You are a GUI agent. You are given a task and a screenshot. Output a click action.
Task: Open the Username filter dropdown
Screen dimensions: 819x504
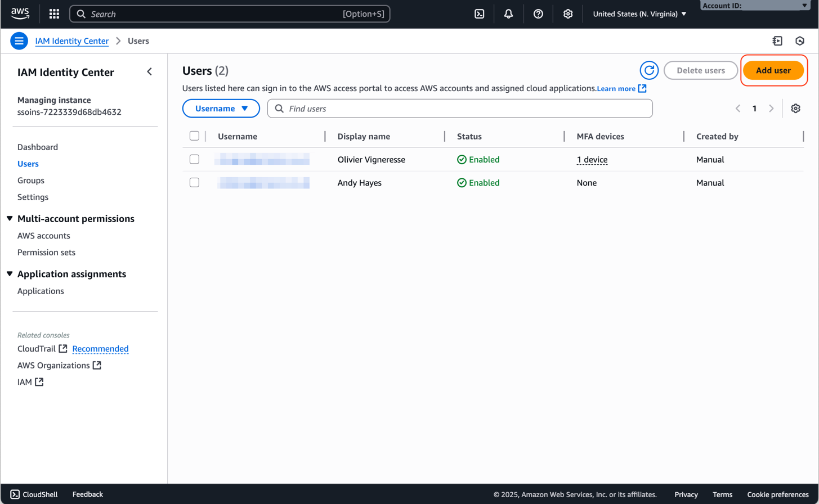[221, 109]
